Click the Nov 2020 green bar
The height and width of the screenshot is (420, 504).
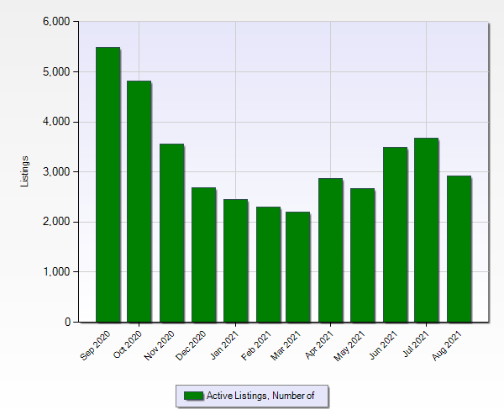[171, 233]
